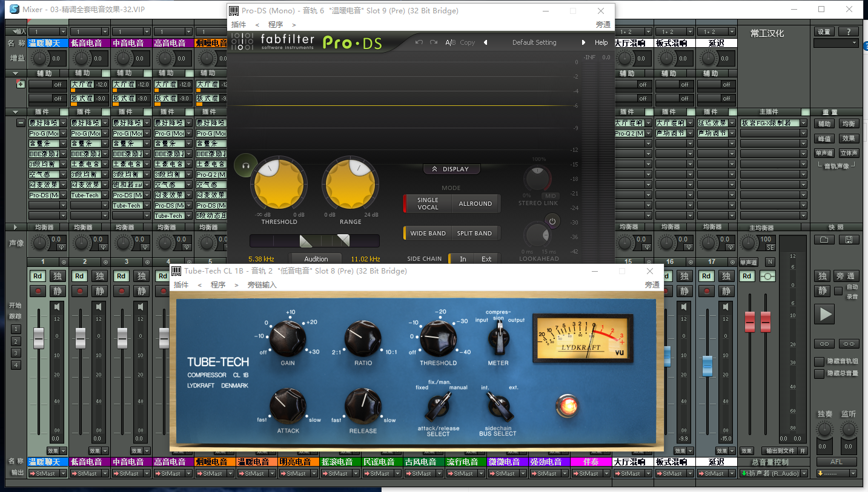Image resolution: width=868 pixels, height=492 pixels.
Task: Click the save snapshot floppy icon
Action: (x=849, y=240)
